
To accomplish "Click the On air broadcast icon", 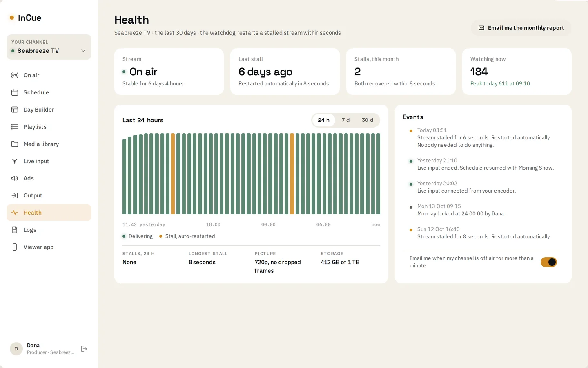I will (15, 75).
